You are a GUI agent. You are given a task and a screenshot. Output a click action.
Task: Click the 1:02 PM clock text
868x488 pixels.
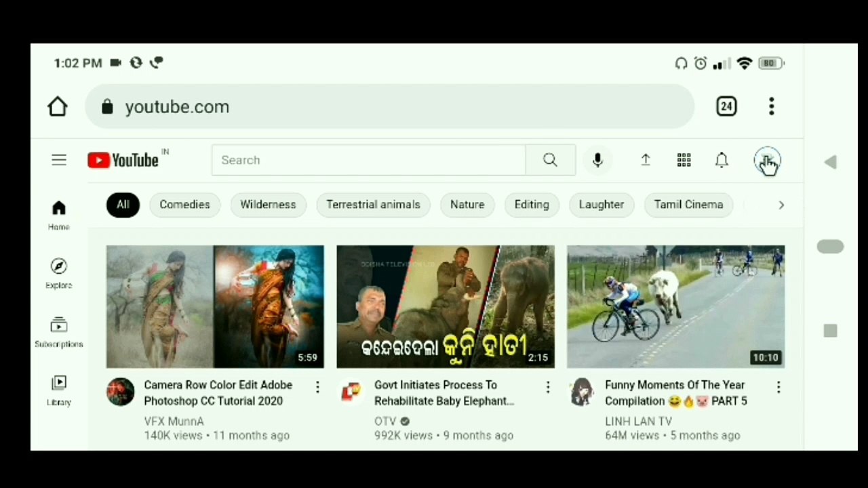78,63
